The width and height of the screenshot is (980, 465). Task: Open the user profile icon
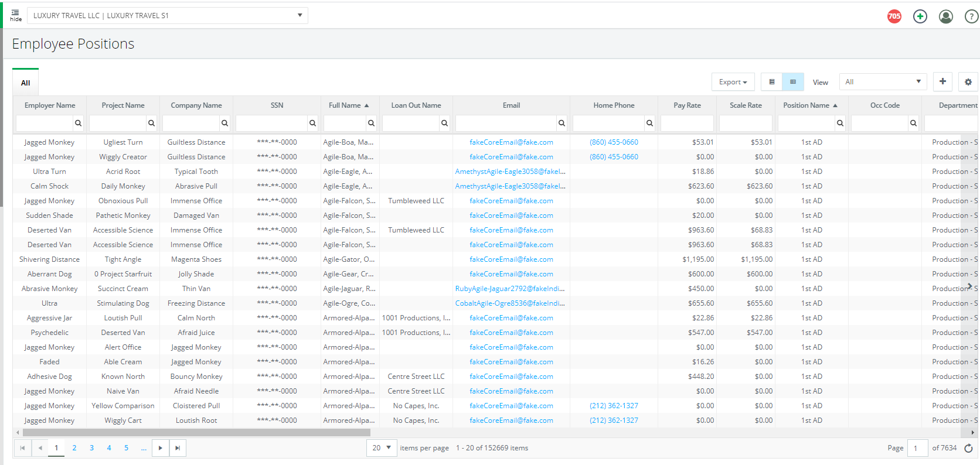click(x=945, y=16)
